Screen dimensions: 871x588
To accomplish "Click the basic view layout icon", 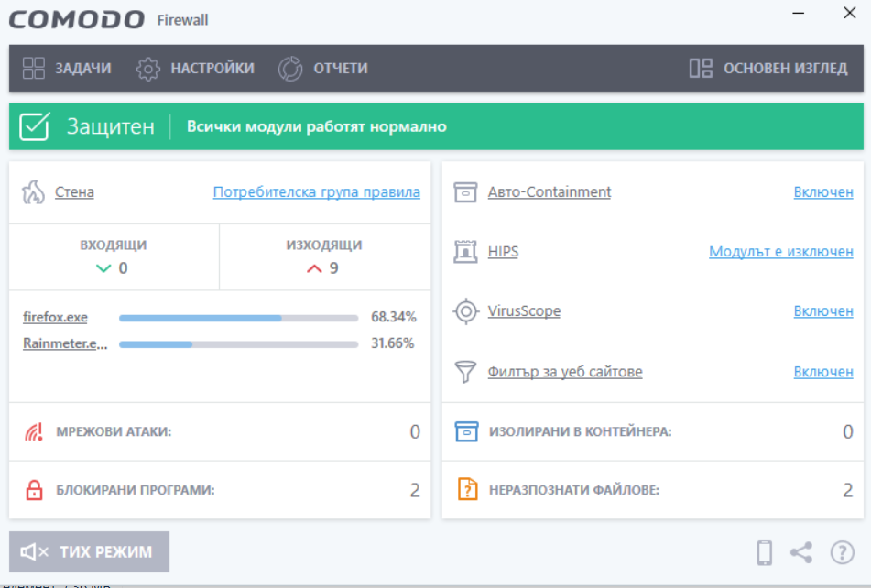I will coord(701,69).
